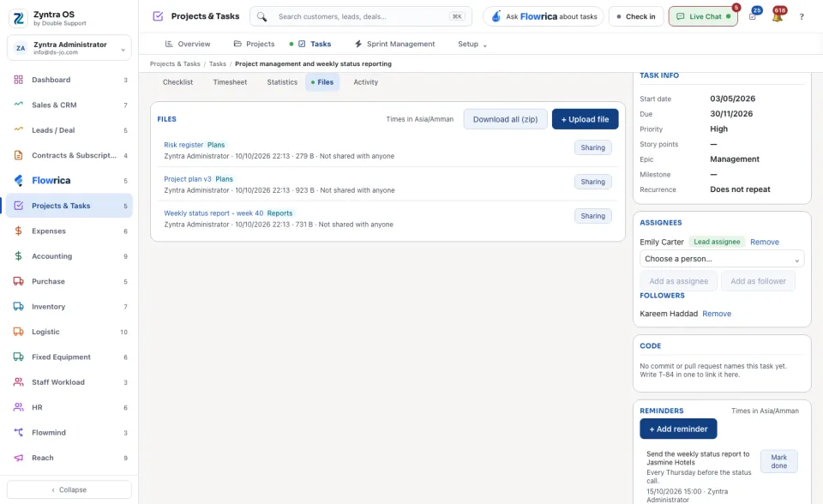
Task: Open the Choose a person dropdown
Action: (x=722, y=259)
